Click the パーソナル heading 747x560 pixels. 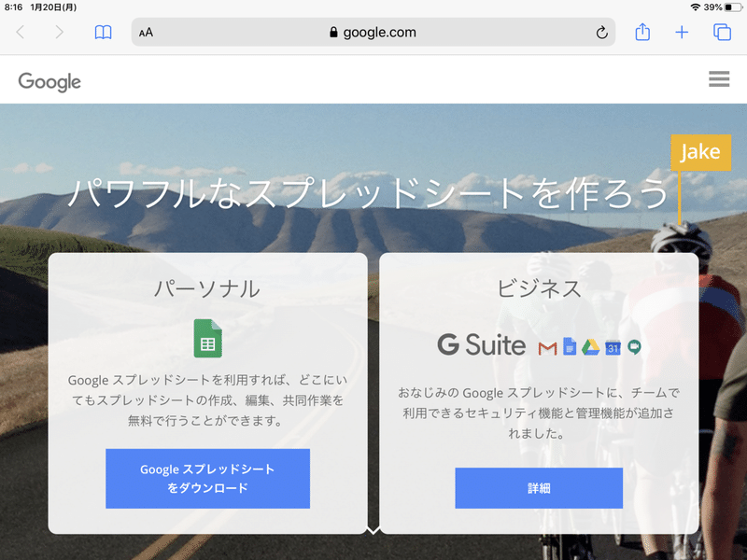(x=207, y=288)
